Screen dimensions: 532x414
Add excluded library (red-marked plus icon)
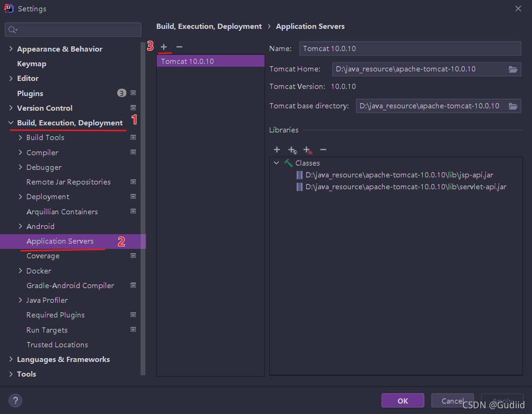click(308, 150)
